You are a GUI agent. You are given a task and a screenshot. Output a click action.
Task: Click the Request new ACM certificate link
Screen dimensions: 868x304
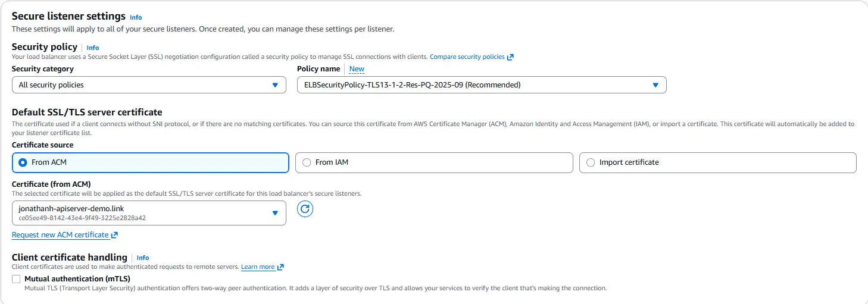point(60,235)
